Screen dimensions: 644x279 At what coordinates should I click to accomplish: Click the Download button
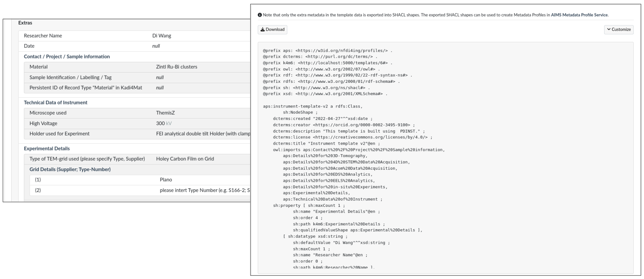tap(272, 30)
